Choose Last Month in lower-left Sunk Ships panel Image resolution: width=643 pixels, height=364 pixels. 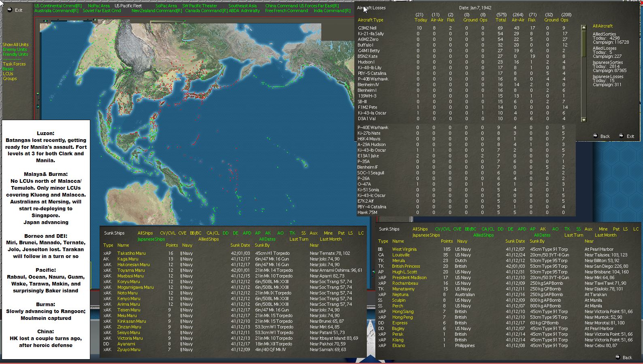[x=330, y=239]
